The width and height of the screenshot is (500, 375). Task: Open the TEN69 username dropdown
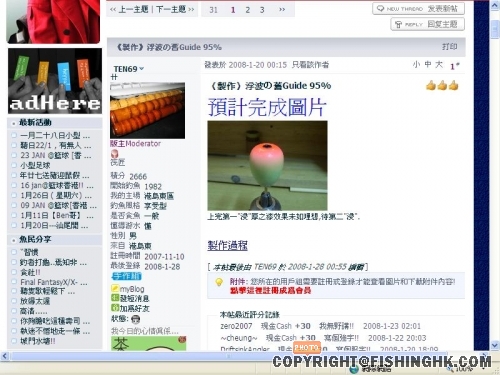(129, 69)
